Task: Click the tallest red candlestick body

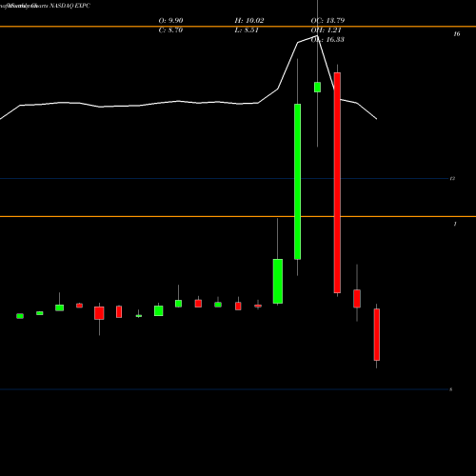Action: point(337,183)
